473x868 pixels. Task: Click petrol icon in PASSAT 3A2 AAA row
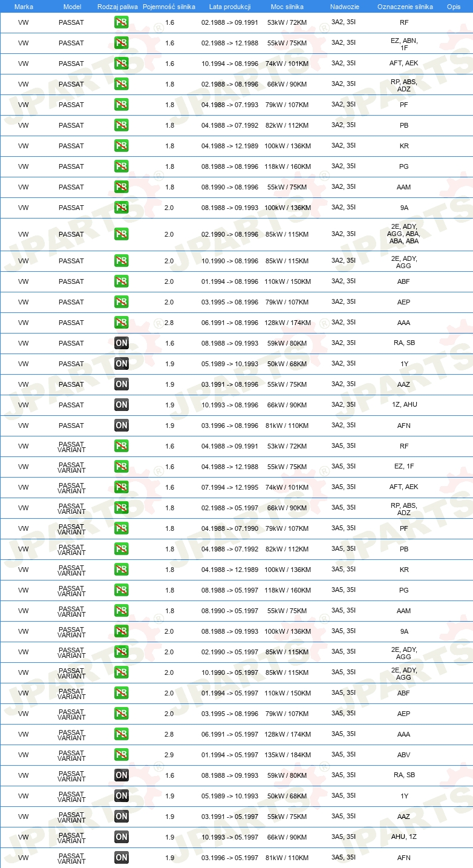(122, 323)
